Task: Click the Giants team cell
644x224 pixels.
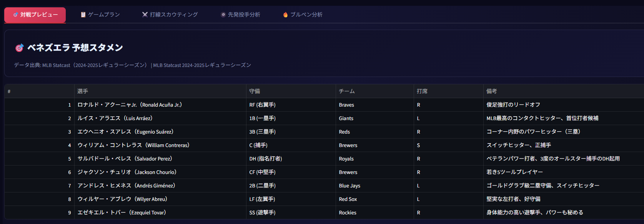Action: pos(375,118)
